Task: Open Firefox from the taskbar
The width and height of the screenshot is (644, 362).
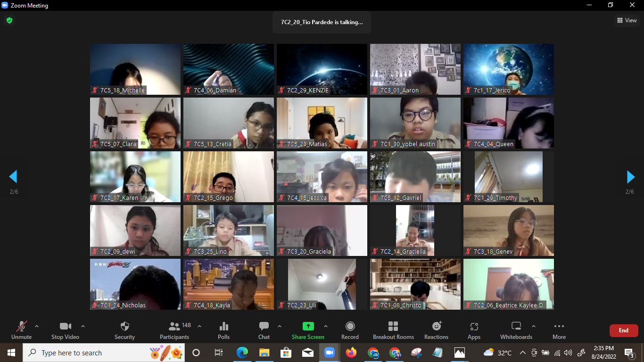Action: 351,353
